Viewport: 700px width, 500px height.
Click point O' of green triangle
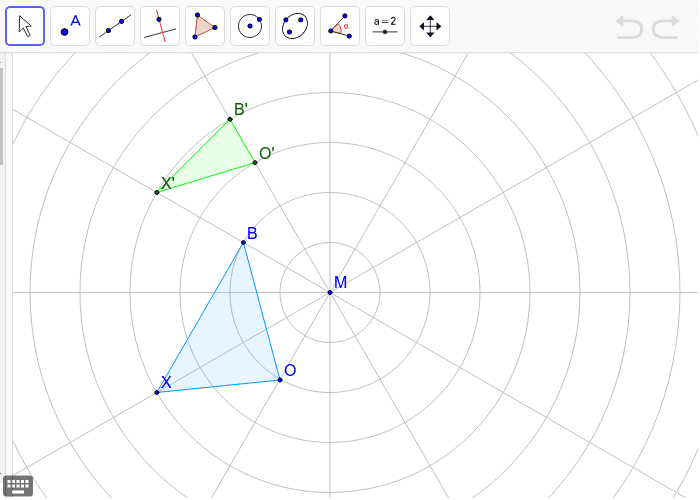pos(255,162)
